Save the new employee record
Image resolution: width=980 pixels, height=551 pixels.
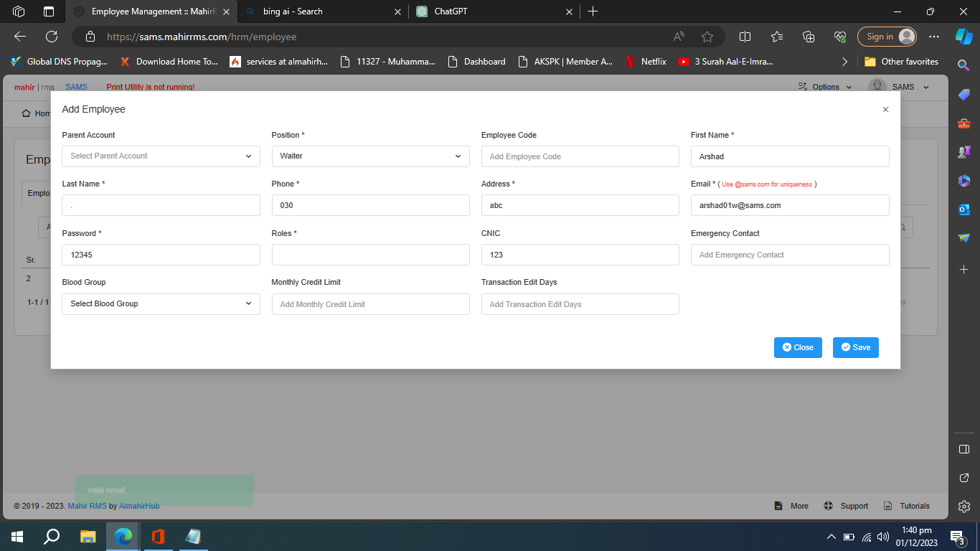point(855,347)
